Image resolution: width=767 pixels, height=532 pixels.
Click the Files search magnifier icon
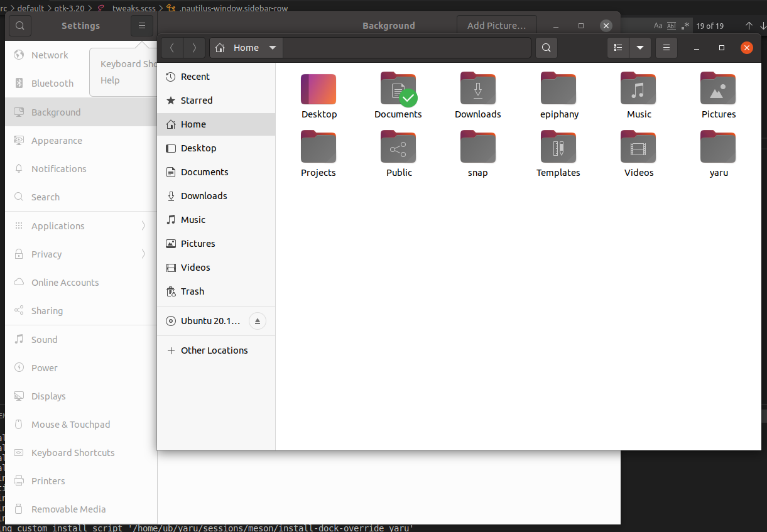click(547, 48)
